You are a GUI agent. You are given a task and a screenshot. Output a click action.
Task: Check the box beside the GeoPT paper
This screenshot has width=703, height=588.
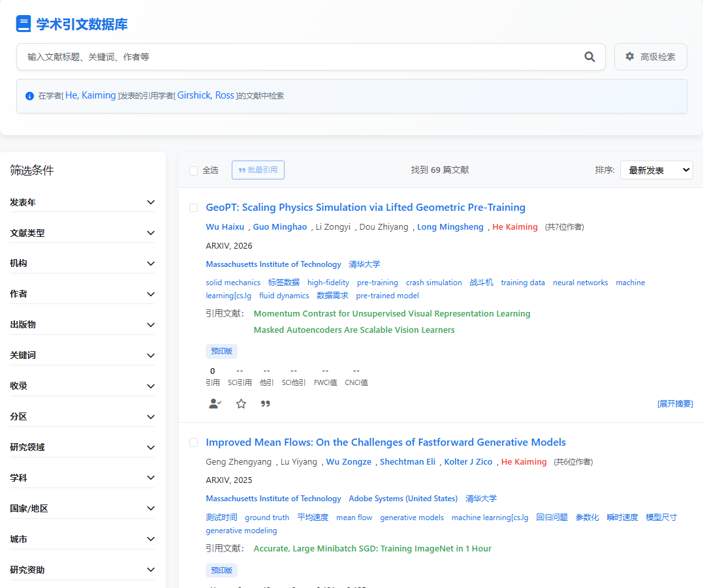[193, 208]
